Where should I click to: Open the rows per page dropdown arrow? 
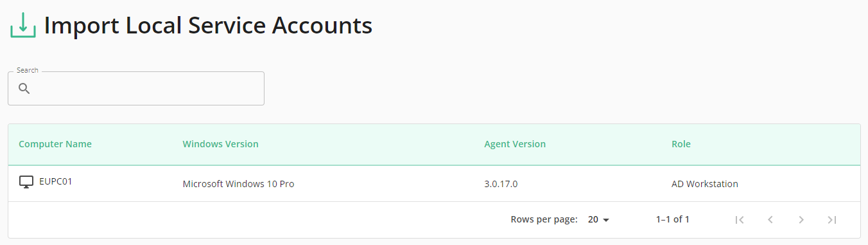click(x=606, y=220)
